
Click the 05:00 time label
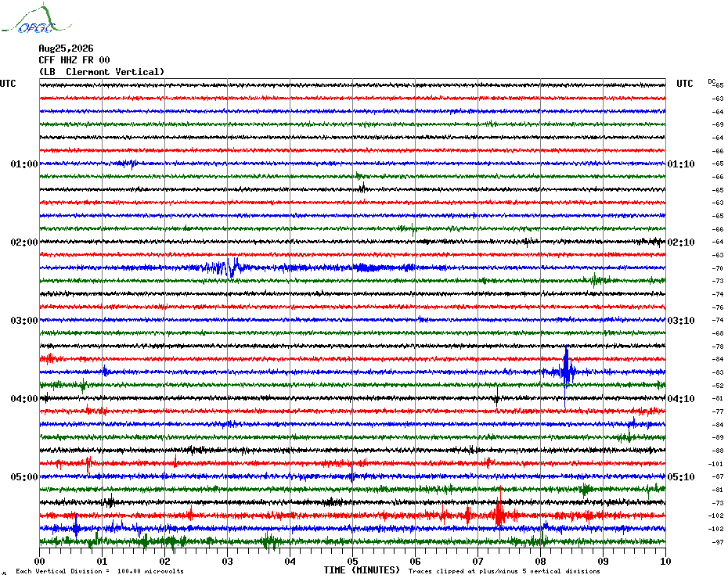tap(24, 476)
